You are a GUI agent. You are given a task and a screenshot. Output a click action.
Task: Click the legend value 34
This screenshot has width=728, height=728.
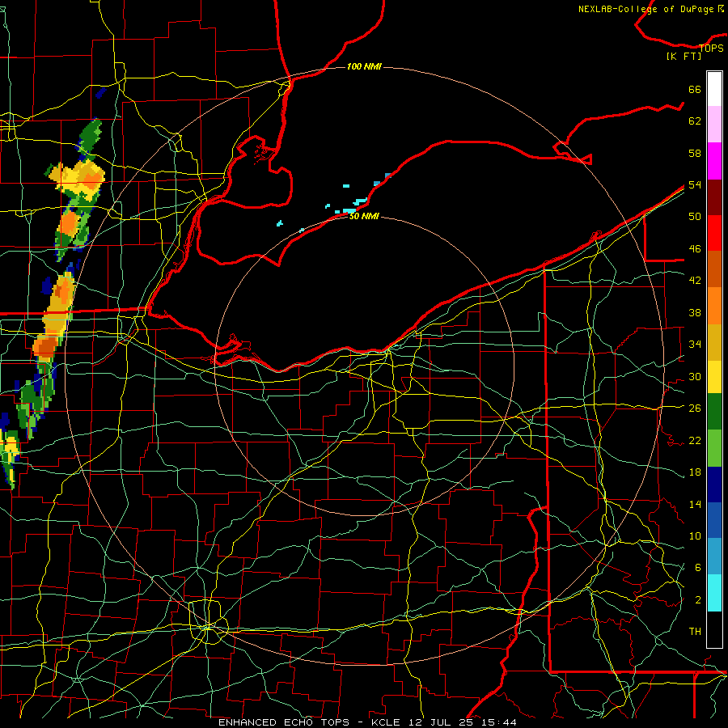695,345
